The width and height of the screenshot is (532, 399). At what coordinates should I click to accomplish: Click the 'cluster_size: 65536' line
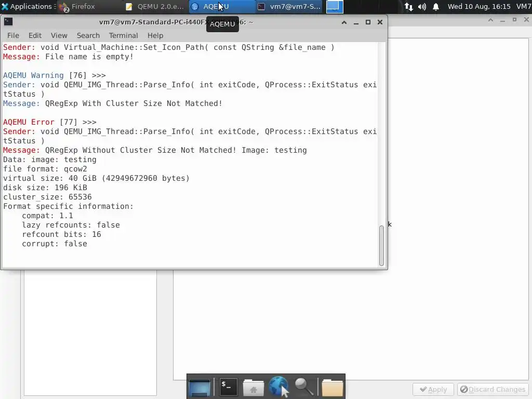47,197
